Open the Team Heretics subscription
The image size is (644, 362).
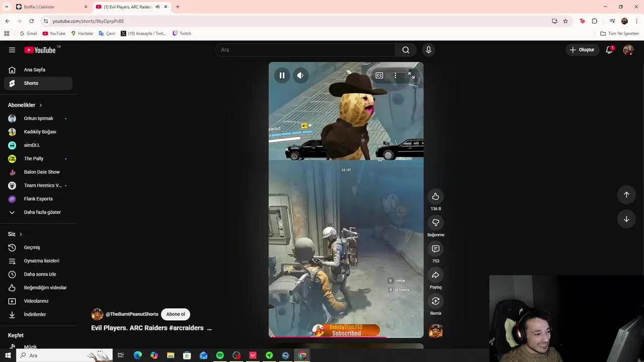pos(38,186)
